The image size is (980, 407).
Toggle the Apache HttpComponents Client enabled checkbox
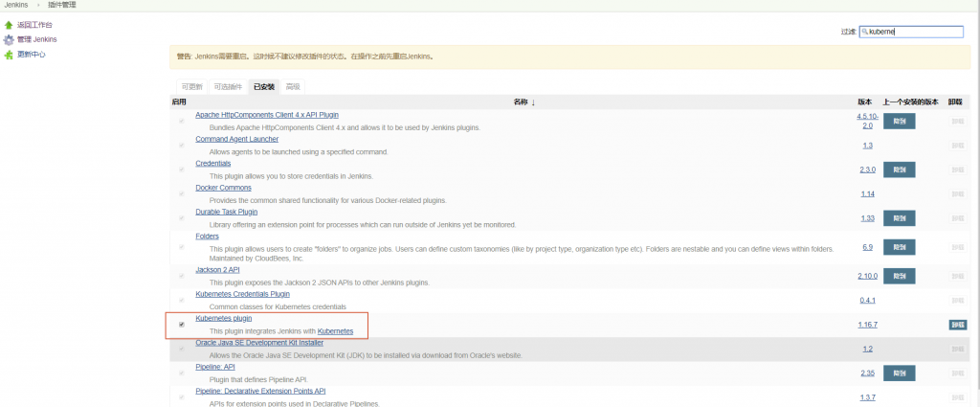182,122
